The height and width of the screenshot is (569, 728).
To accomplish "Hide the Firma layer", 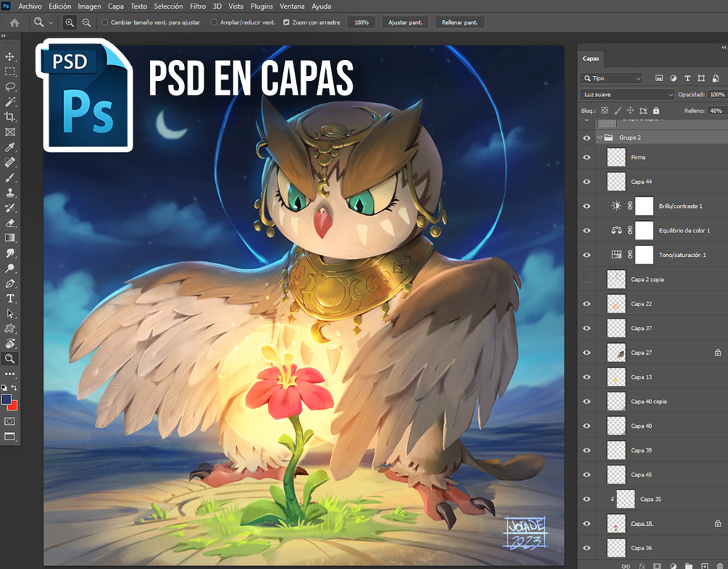I will 587,157.
